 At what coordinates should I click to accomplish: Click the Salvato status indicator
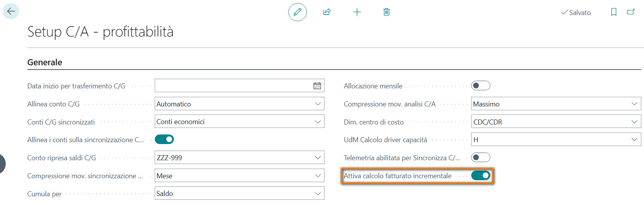pyautogui.click(x=576, y=12)
